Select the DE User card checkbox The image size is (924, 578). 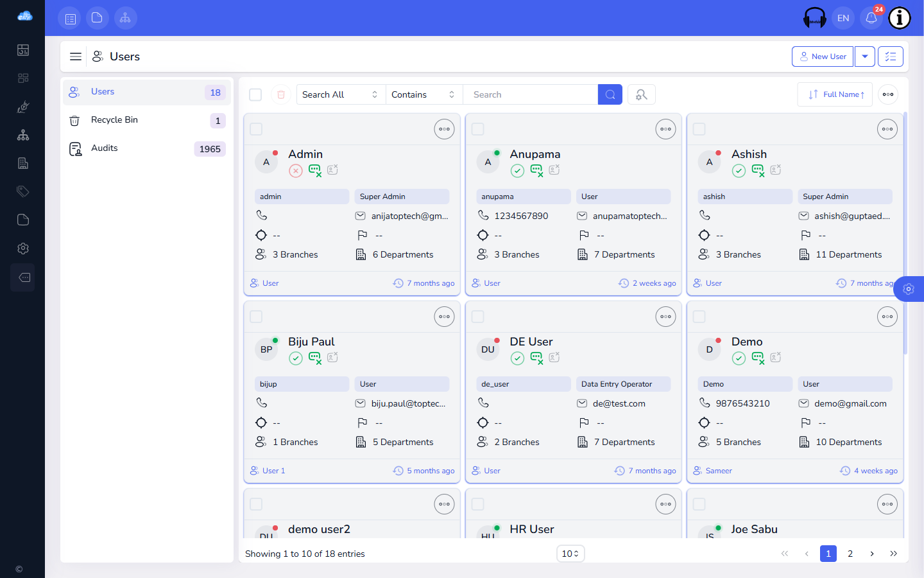point(478,317)
